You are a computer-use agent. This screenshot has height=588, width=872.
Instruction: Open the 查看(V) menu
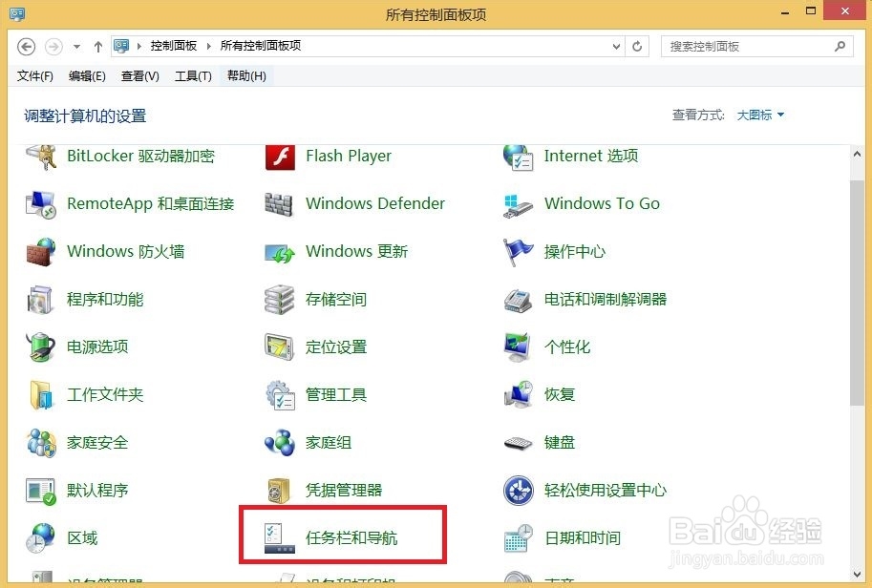click(140, 76)
